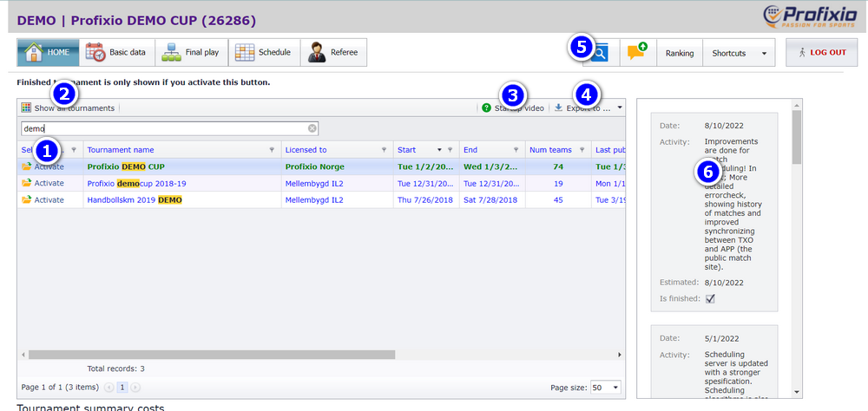Click the download icon by Export to
Viewport: 868px width, 411px height.
tap(558, 108)
